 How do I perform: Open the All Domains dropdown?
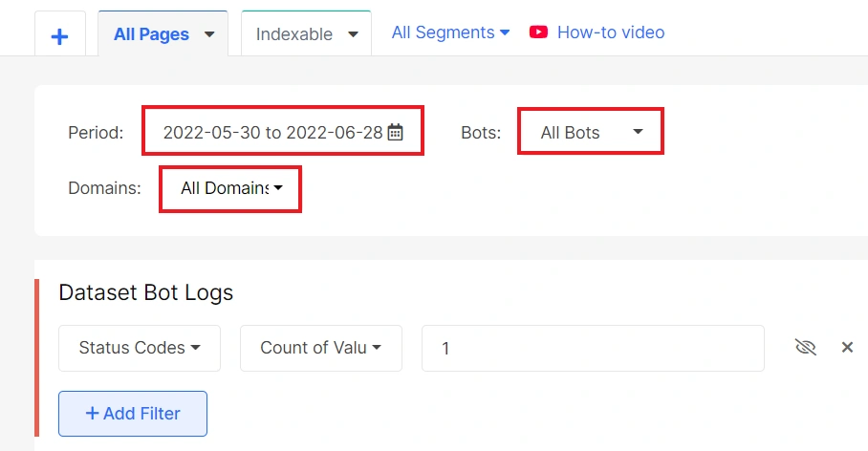coord(230,188)
